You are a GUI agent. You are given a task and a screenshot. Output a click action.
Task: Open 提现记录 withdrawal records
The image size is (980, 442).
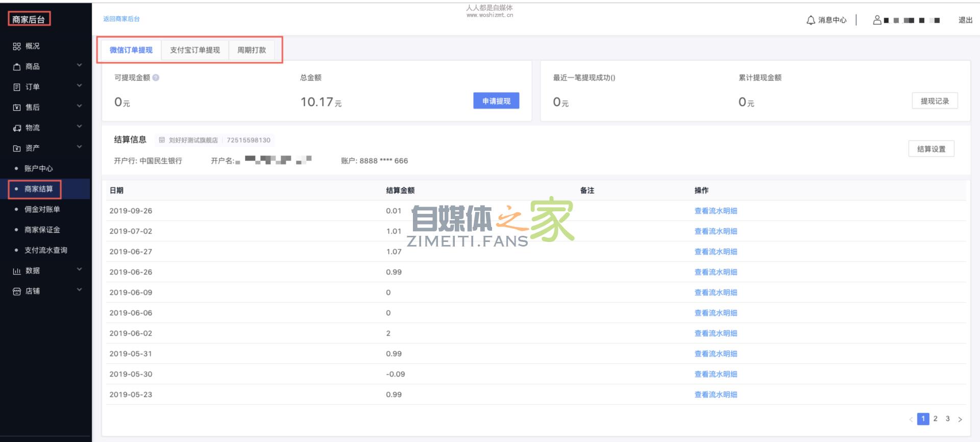click(x=934, y=101)
